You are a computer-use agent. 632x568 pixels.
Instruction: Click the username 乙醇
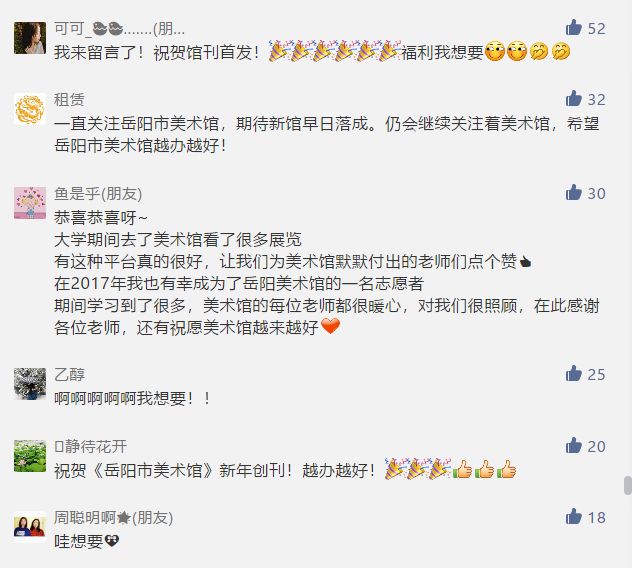point(69,375)
